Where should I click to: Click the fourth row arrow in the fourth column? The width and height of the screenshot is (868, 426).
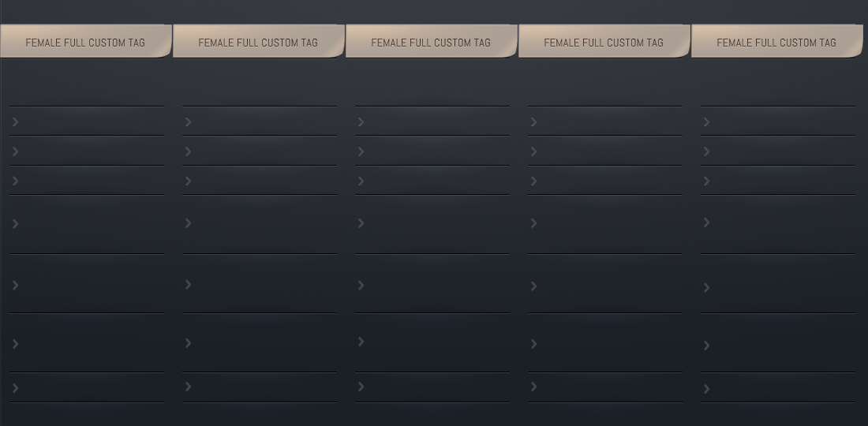[533, 223]
